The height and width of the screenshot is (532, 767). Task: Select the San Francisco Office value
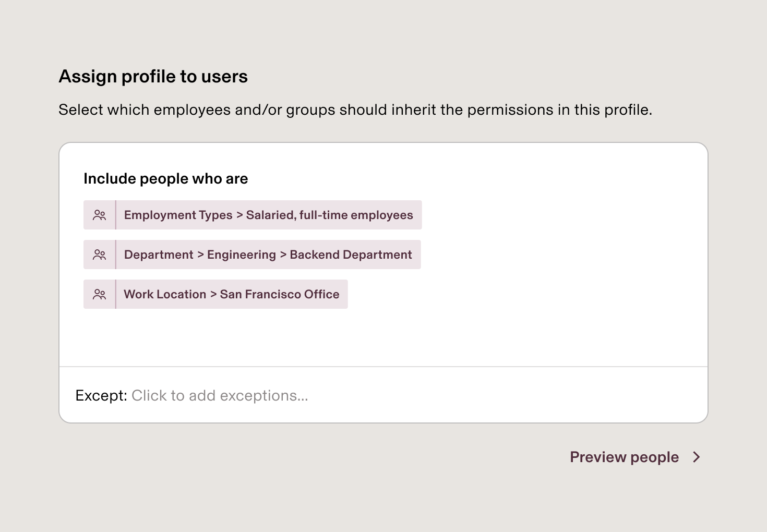click(280, 294)
